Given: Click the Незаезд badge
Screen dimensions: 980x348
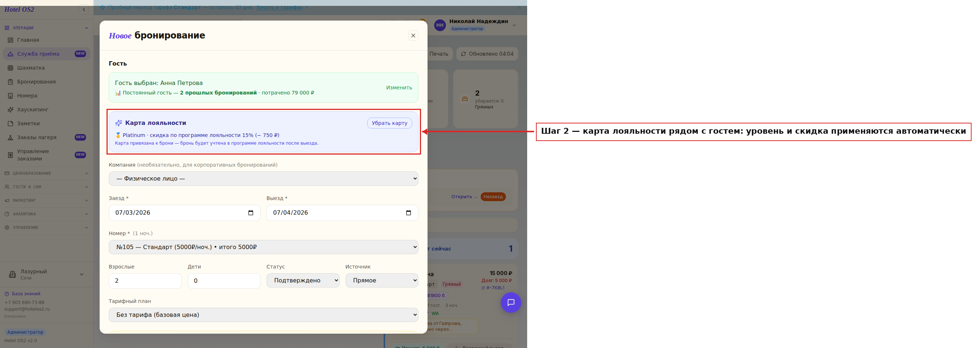Looking at the screenshot, I should 493,197.
